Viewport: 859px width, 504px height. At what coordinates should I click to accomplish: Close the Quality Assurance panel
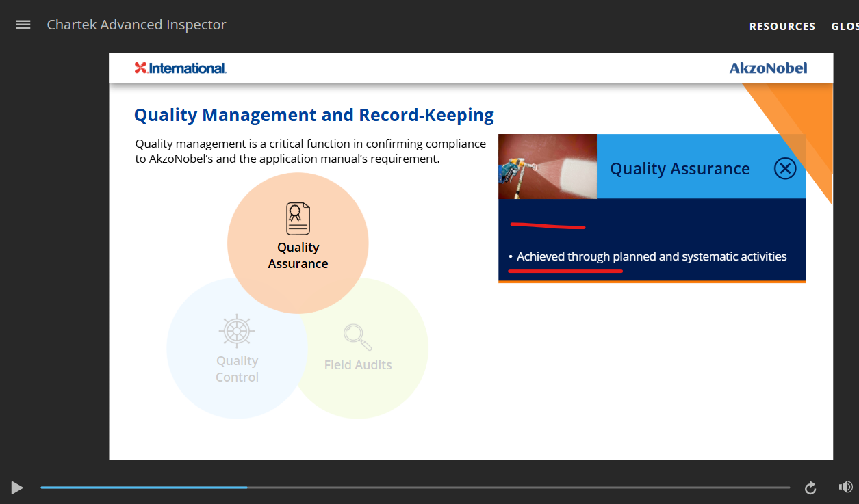(x=785, y=168)
